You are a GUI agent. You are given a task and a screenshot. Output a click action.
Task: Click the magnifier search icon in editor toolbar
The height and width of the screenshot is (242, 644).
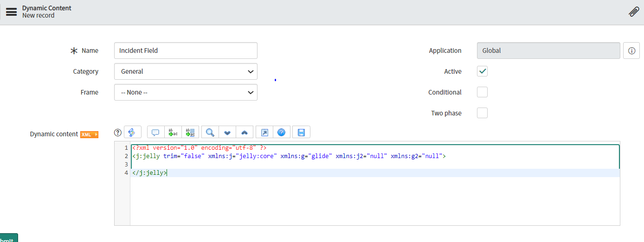point(210,133)
